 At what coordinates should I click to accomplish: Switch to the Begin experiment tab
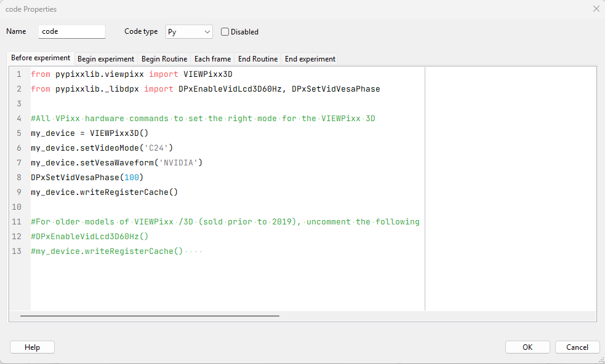(105, 59)
